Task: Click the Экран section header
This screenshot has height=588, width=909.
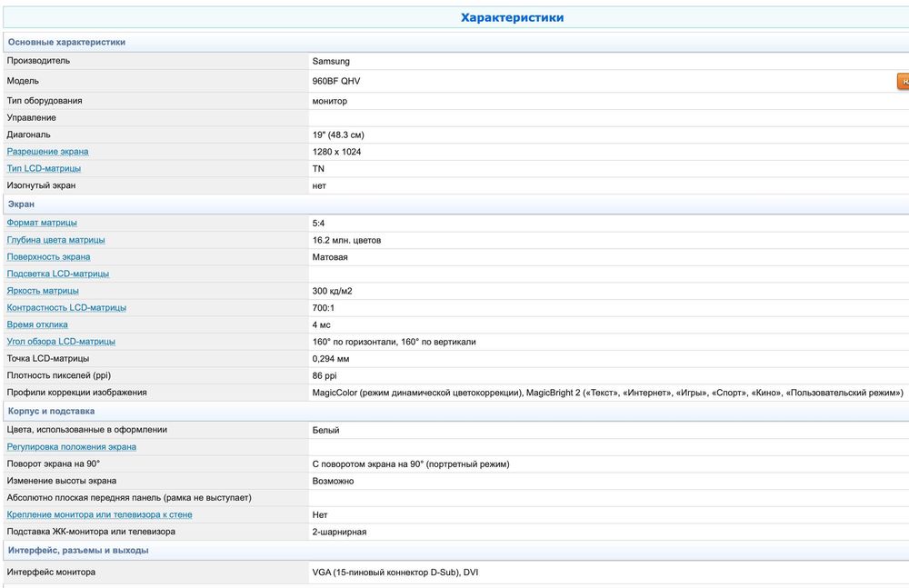Action: (x=21, y=204)
